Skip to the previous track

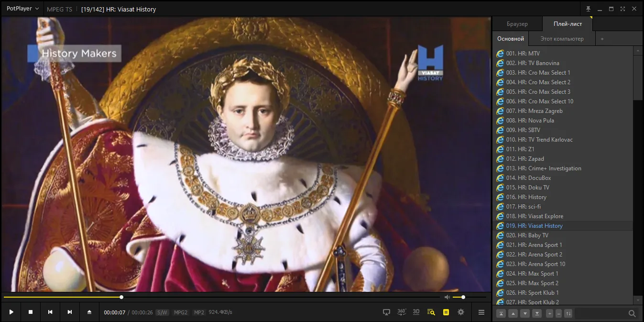tap(50, 312)
